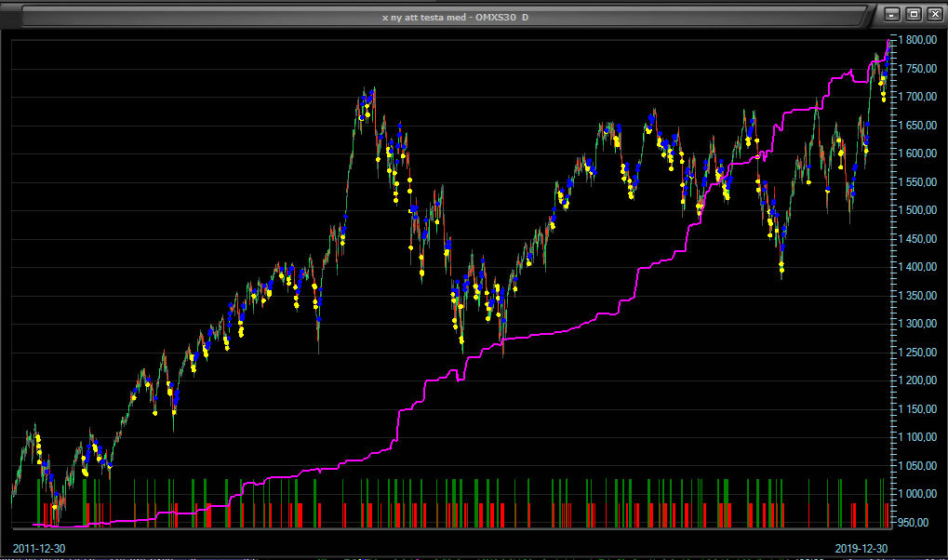Click the 1 050,00 price axis label
Image resolution: width=948 pixels, height=560 pixels.
916,465
